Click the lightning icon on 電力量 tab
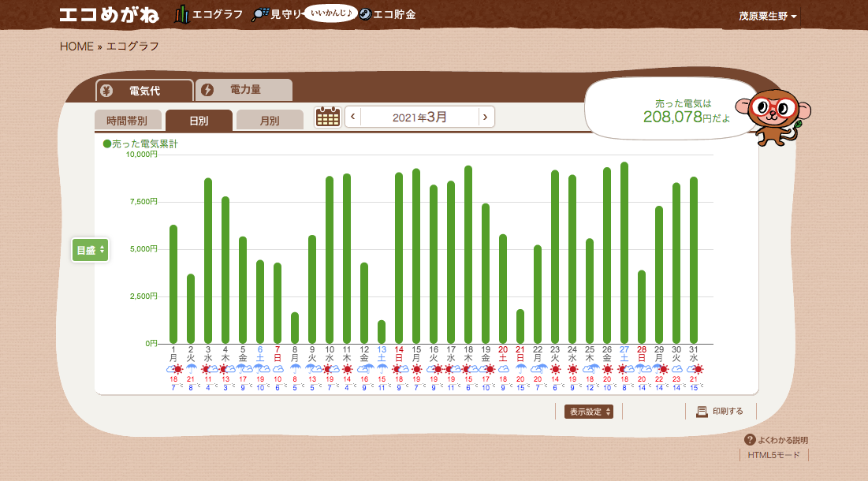This screenshot has height=481, width=868. click(207, 90)
